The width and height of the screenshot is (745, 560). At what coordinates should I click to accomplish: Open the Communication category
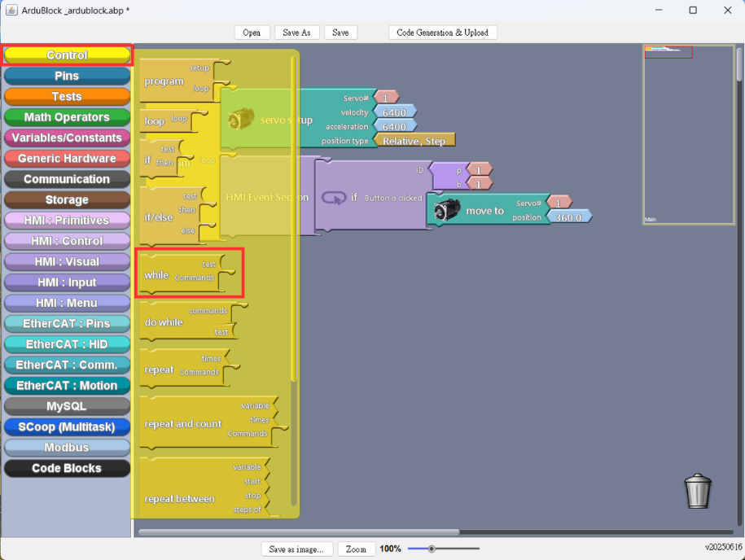(x=67, y=179)
